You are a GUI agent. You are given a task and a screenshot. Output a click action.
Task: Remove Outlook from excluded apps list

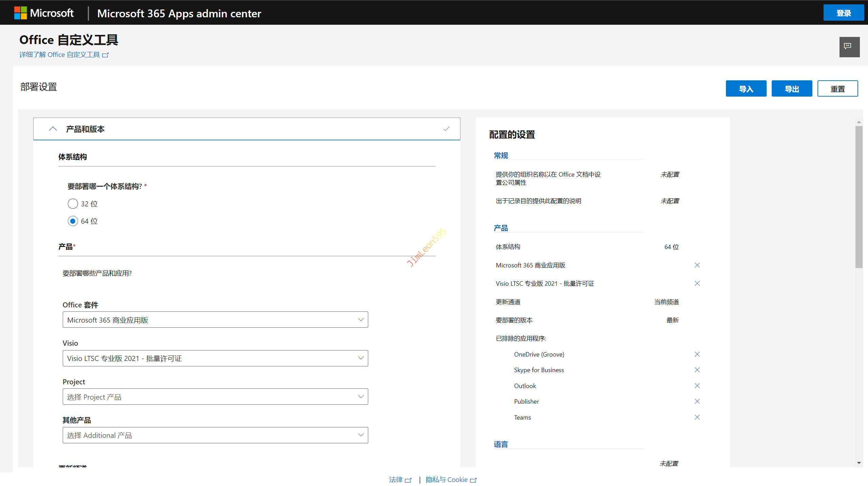(x=697, y=386)
